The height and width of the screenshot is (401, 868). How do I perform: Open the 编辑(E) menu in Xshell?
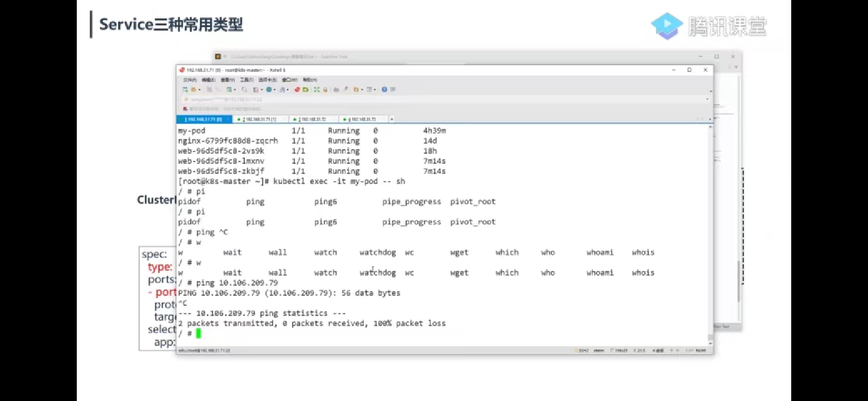(208, 80)
